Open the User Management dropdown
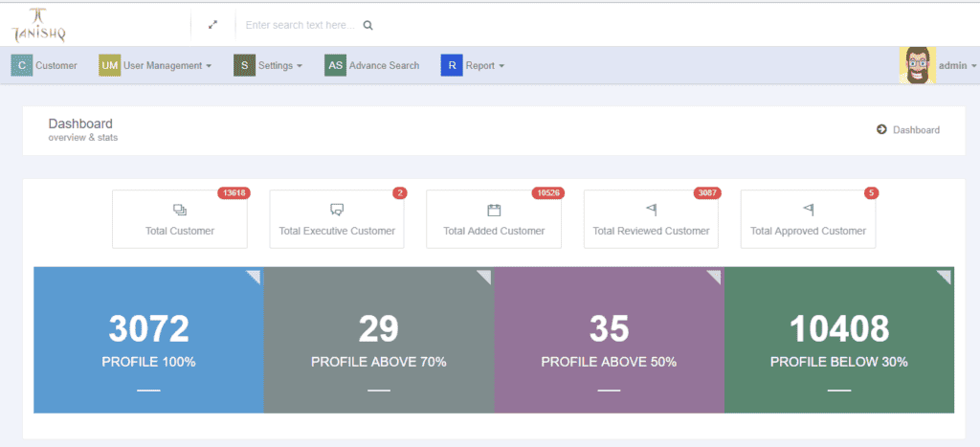The width and height of the screenshot is (980, 447). pyautogui.click(x=156, y=65)
